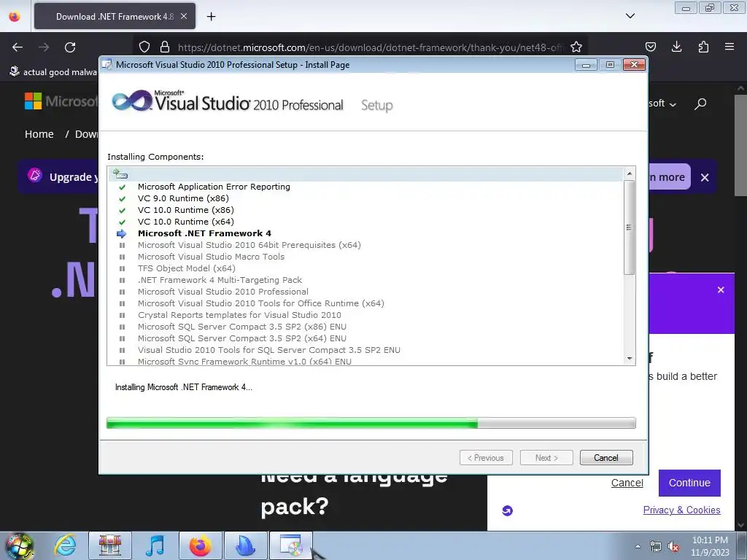Reload the page in Firefox

tap(70, 47)
